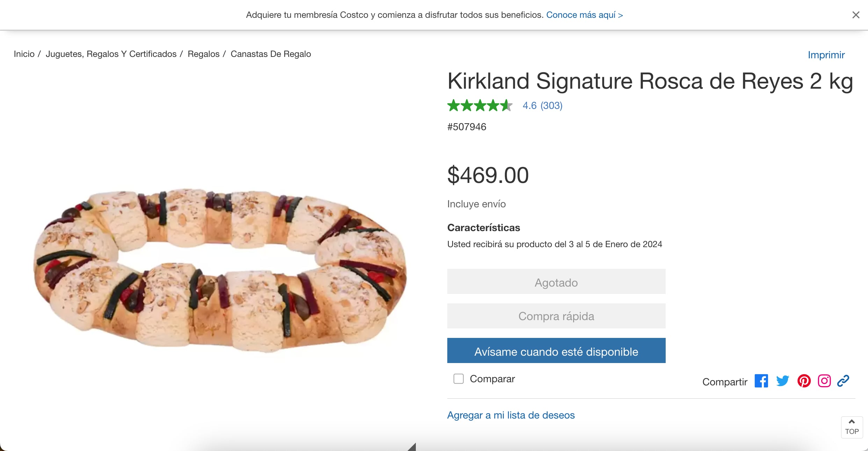Click the Imprimir link
Viewport: 868px width, 451px height.
826,55
